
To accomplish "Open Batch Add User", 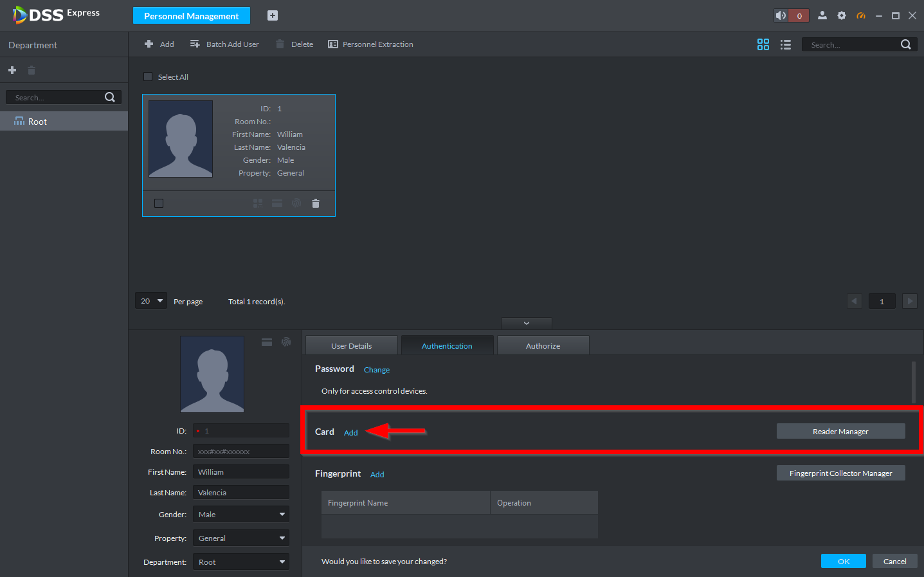I will point(224,44).
